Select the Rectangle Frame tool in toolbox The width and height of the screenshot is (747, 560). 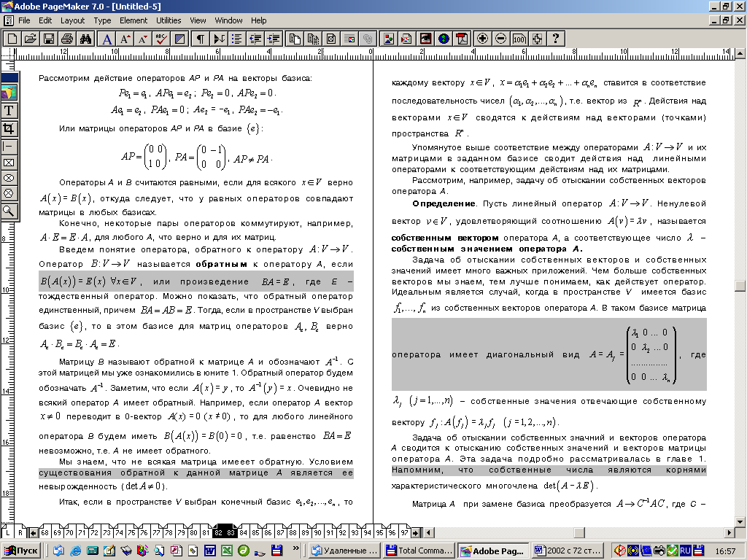pyautogui.click(x=9, y=163)
